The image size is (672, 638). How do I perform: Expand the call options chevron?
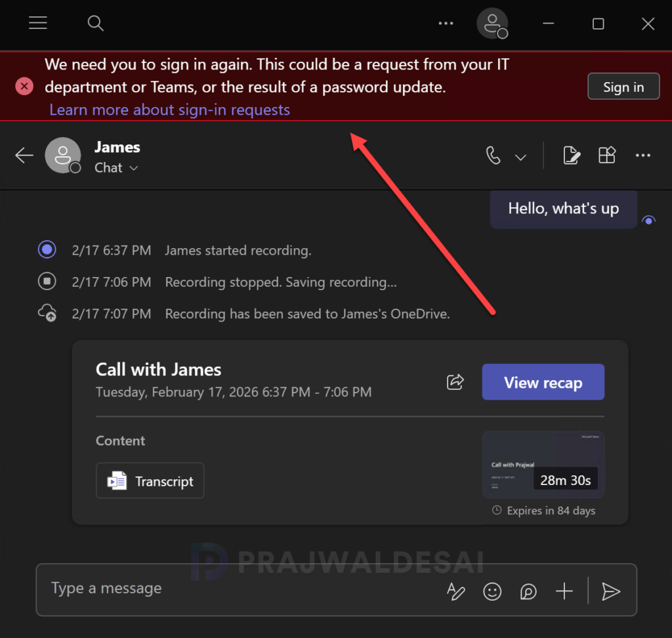point(520,158)
